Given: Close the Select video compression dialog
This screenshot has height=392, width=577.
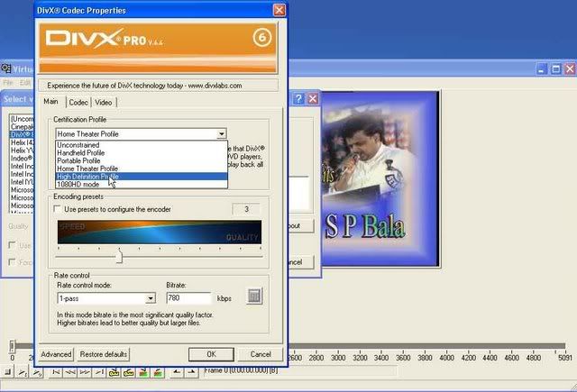Looking at the screenshot, I should [313, 98].
